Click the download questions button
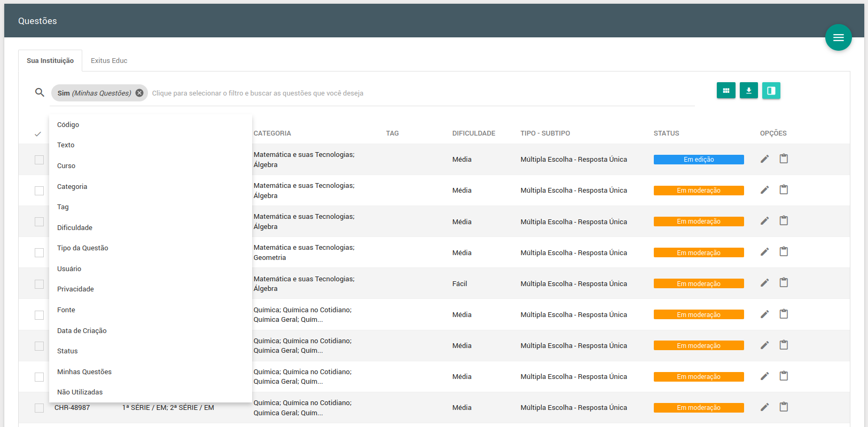The width and height of the screenshot is (868, 427). click(x=749, y=91)
